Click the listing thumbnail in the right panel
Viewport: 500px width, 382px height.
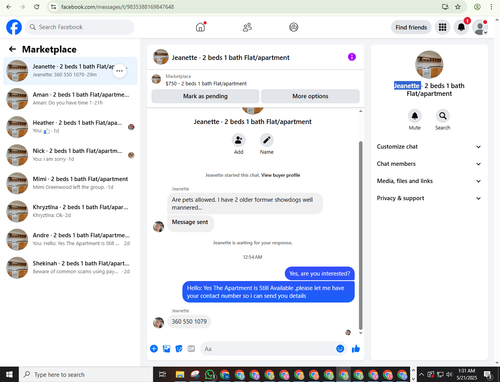point(429,65)
